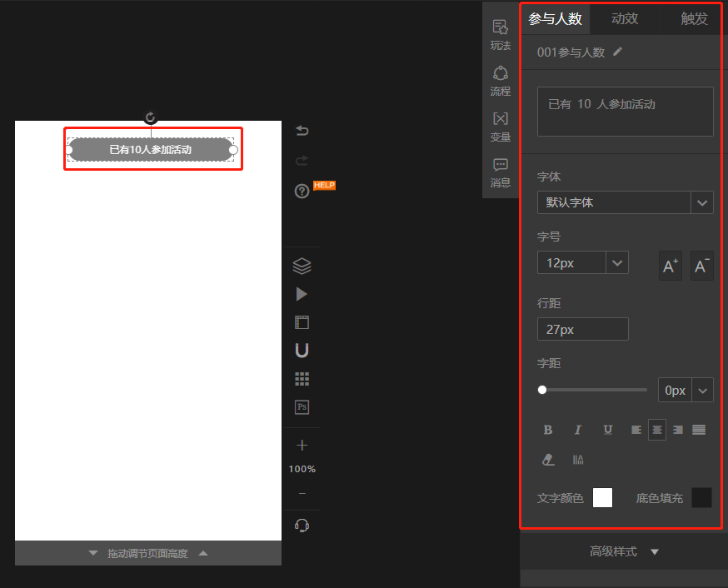Click the Ps import icon

(x=302, y=407)
